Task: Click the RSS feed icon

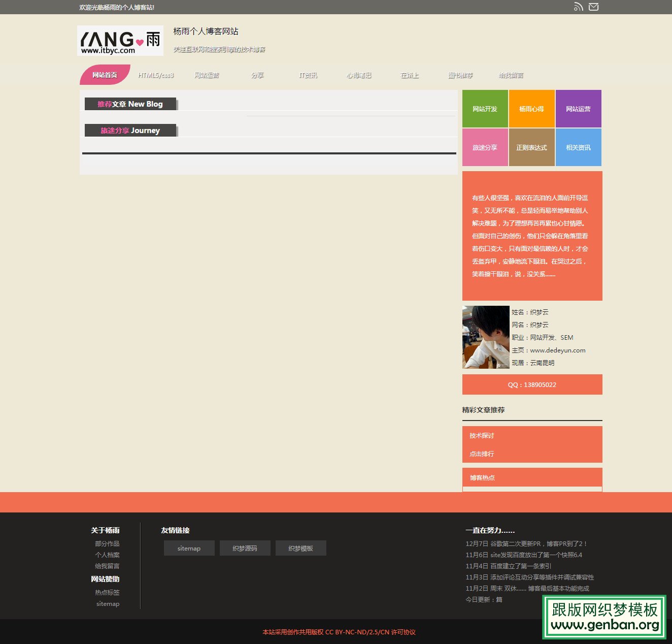Action: tap(578, 7)
